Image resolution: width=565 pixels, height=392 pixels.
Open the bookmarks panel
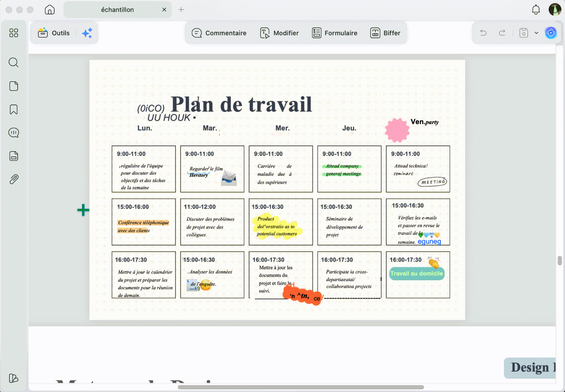[x=14, y=109]
